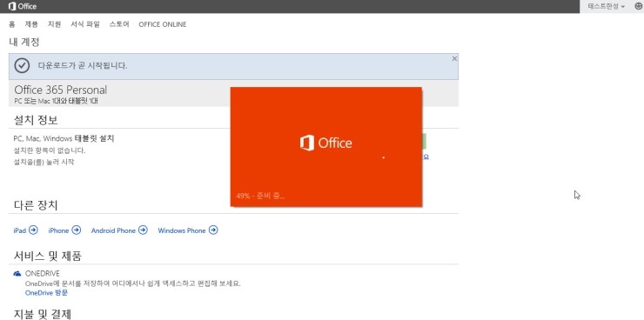The width and height of the screenshot is (644, 320).
Task: Click the 다운로드가 곧 시작됩니다 message
Action: [x=83, y=65]
